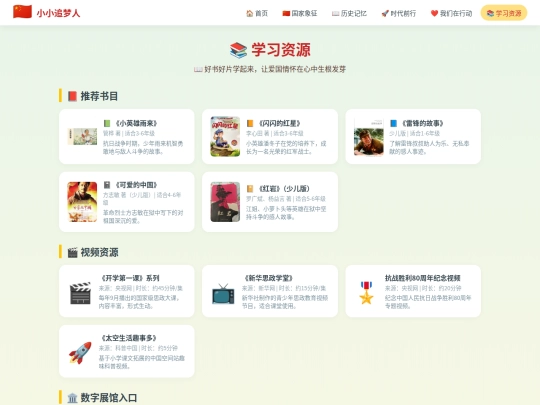Click the books icon in 学习资源 nav
Viewport: 540px width, 405px height.
coord(490,13)
